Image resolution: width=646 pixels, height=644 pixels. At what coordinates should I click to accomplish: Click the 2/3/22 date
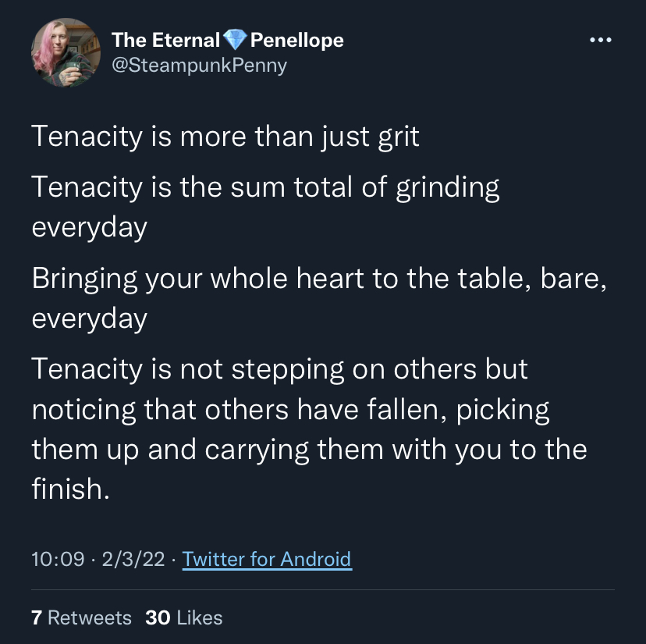coord(133,560)
